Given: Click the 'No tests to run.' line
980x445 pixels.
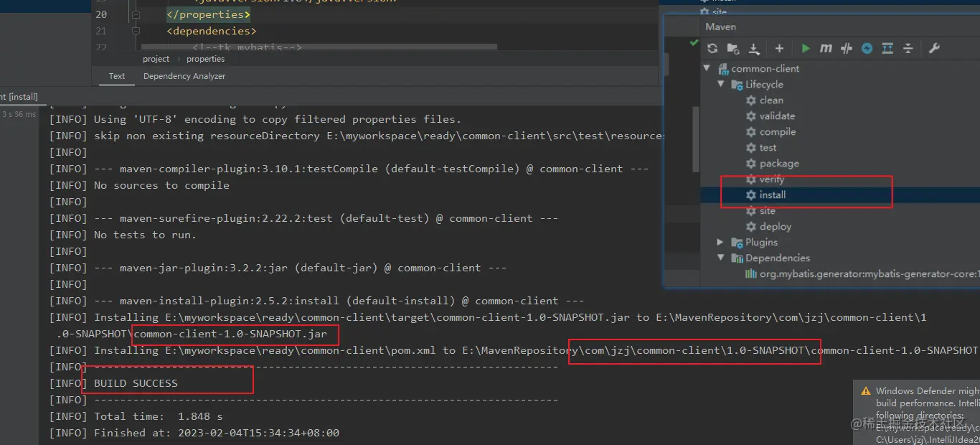Looking at the screenshot, I should 123,235.
